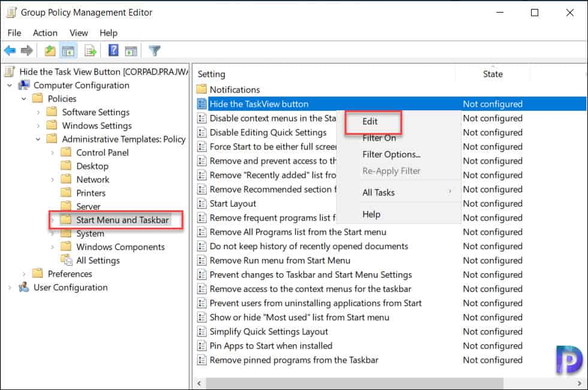The image size is (588, 390).
Task: Click the Export List toolbar icon
Action: click(x=91, y=50)
